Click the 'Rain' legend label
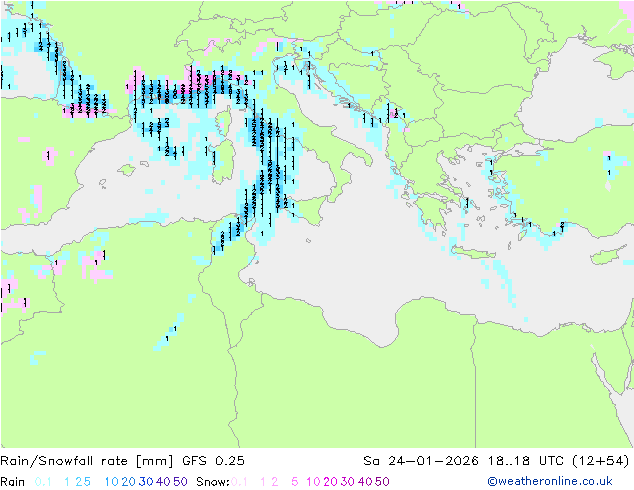Viewport: 634px width, 490px height. (x=13, y=482)
